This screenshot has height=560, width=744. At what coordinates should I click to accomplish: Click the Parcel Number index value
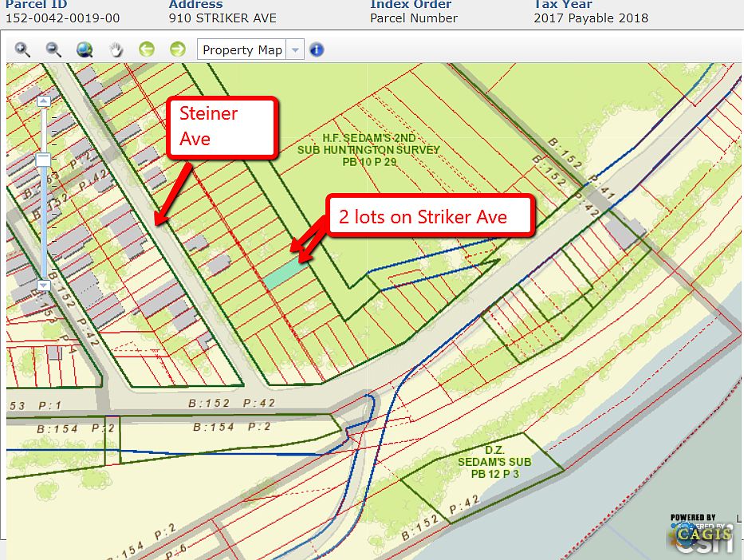pyautogui.click(x=414, y=18)
